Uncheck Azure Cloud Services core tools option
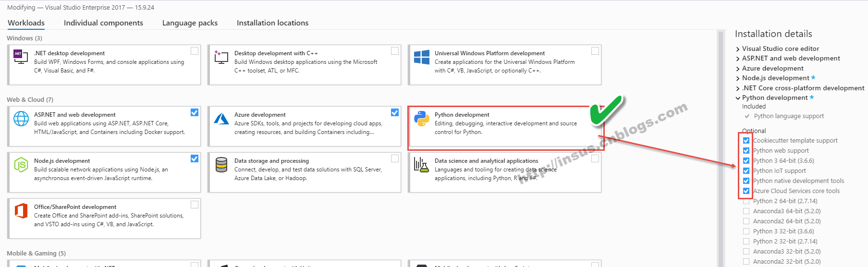868x267 pixels. pyautogui.click(x=746, y=191)
